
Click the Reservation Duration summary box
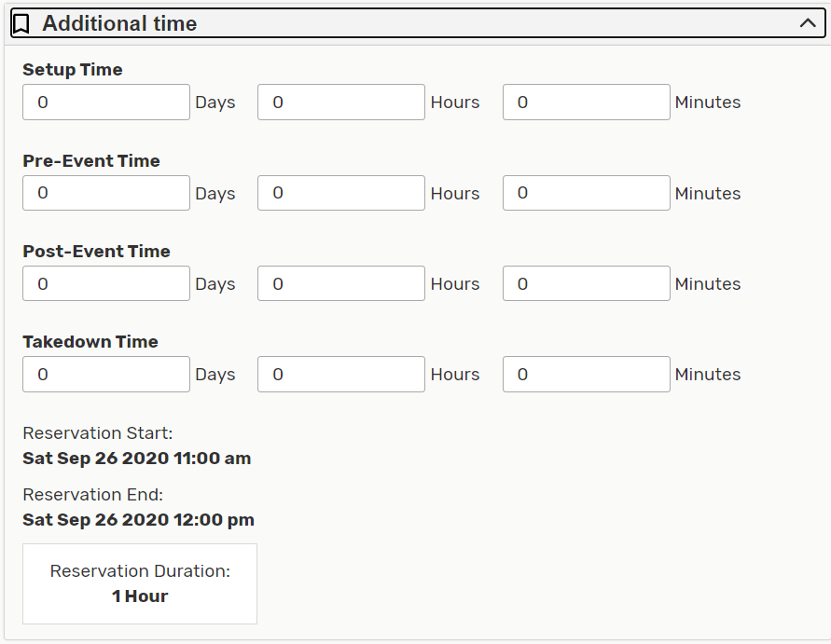[x=140, y=583]
